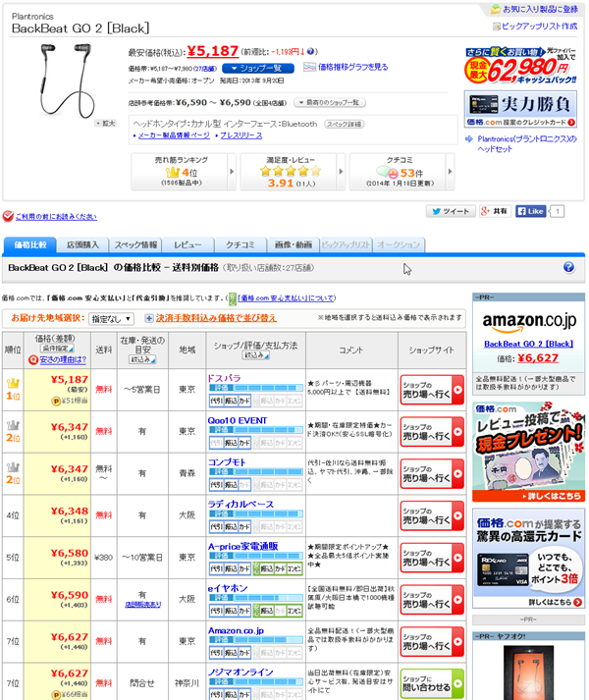Image resolution: width=589 pixels, height=700 pixels.
Task: Click the review cash present banner
Action: (529, 452)
